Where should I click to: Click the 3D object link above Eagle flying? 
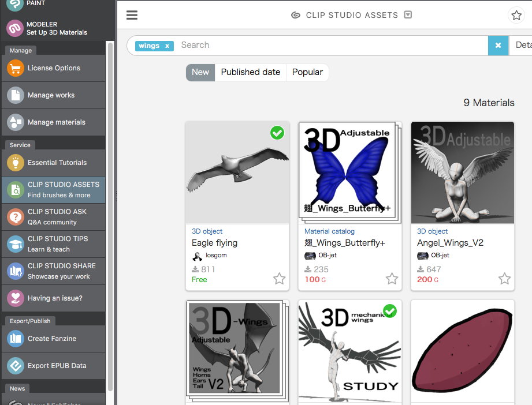click(207, 231)
